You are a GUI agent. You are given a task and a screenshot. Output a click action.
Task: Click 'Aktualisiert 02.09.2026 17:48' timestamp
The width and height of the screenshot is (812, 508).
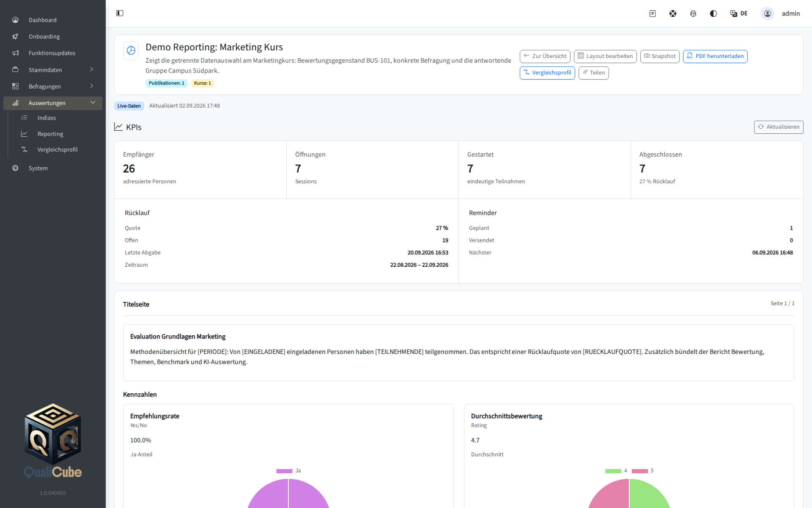tap(184, 106)
